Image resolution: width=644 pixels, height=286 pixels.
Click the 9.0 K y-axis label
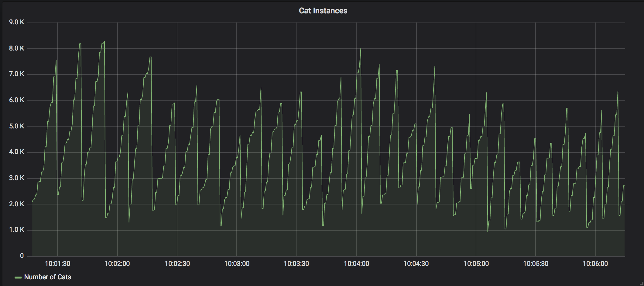coord(17,22)
